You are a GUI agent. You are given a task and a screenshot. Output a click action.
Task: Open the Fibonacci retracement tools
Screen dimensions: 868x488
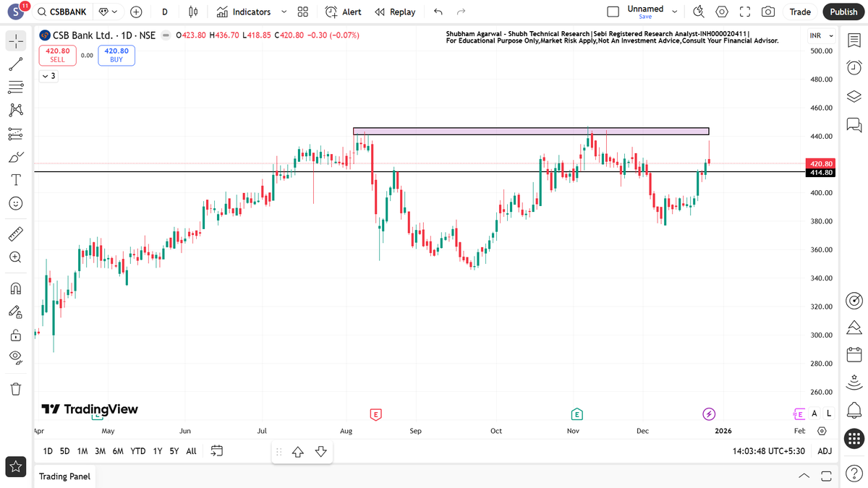point(16,87)
